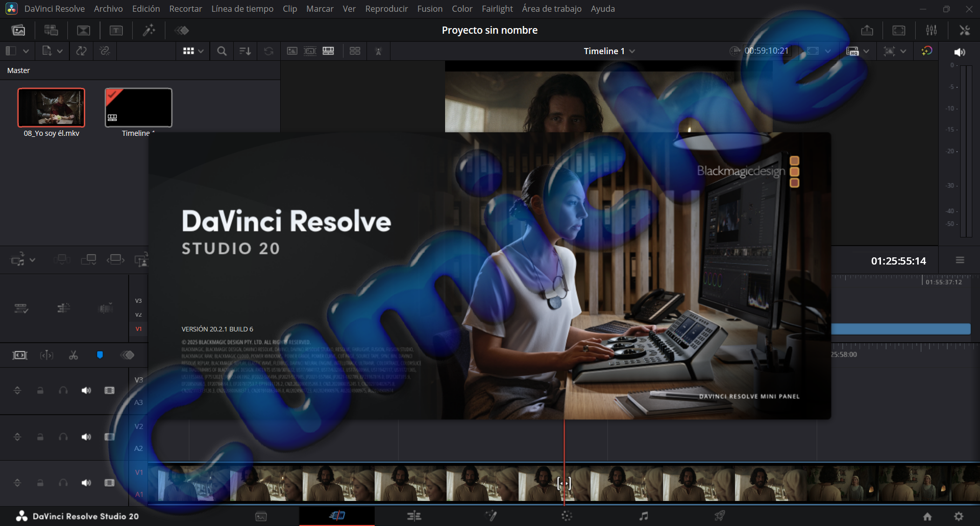Open the Transitions panel

click(84, 30)
